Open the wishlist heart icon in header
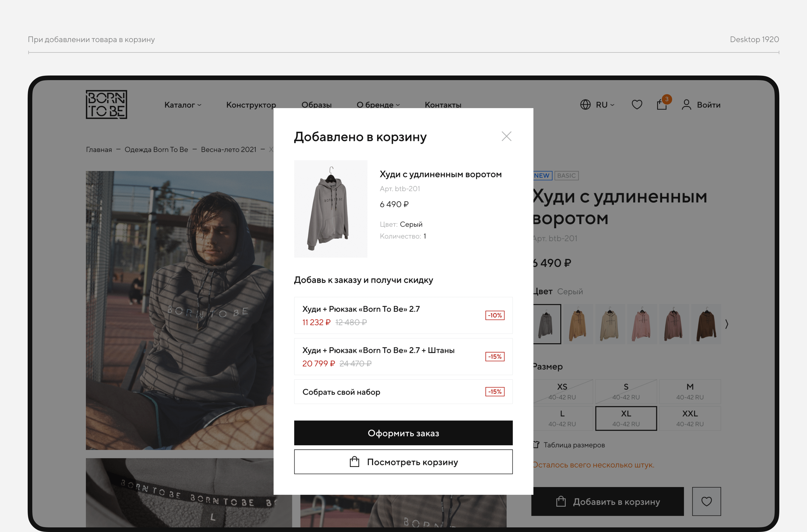Image resolution: width=807 pixels, height=532 pixels. (x=637, y=105)
